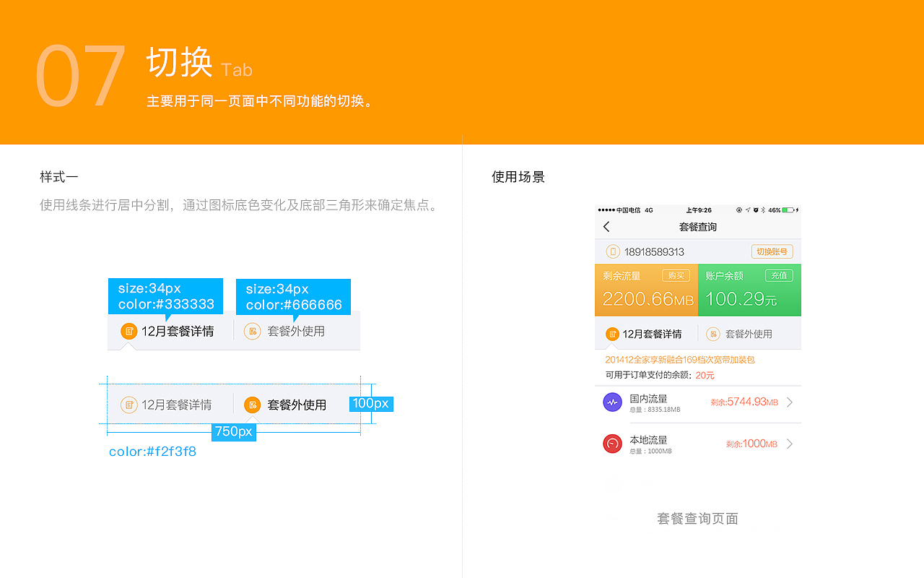Screen dimensions: 924x578
Task: Click the purple 国内流量 waveform icon
Action: (612, 402)
